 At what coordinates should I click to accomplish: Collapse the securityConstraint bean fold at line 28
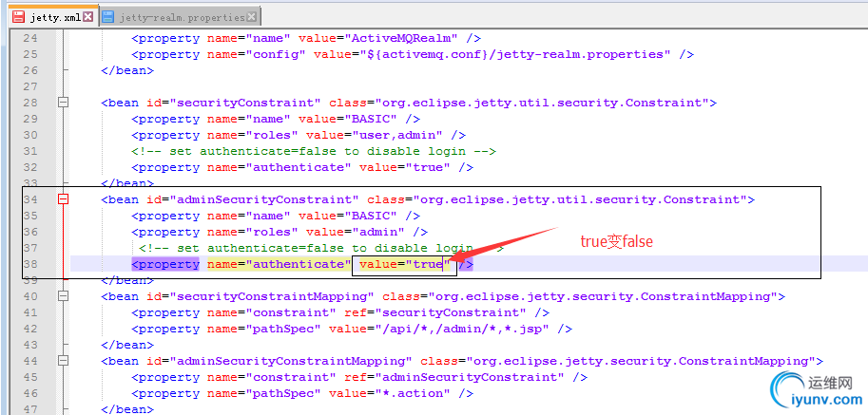click(64, 103)
